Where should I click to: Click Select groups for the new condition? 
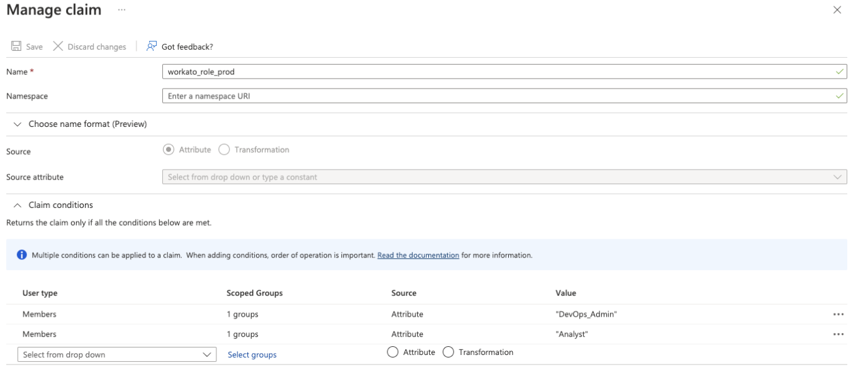point(252,354)
